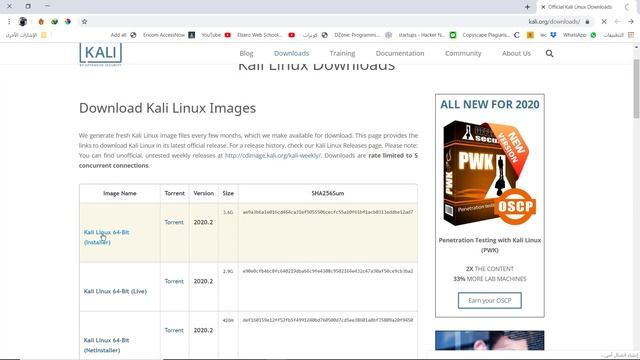Click the ALL NEW FOR 2020 heading
Image resolution: width=640 pixels, height=360 pixels.
point(489,104)
